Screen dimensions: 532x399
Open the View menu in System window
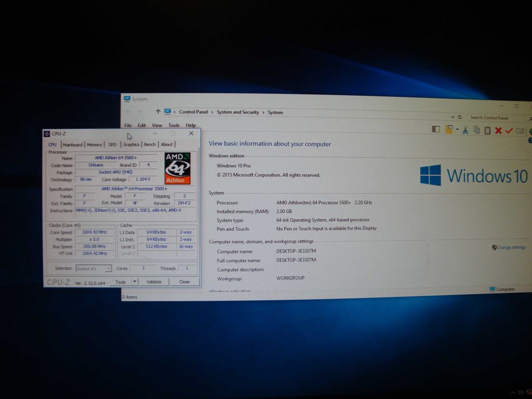point(157,125)
